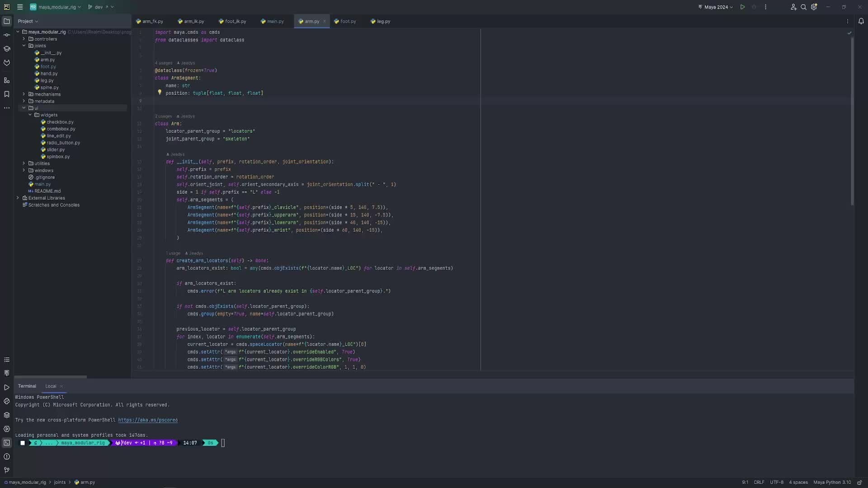Open the aka.ms/pscore6 link in the terminal
This screenshot has height=488, width=868.
click(148, 420)
